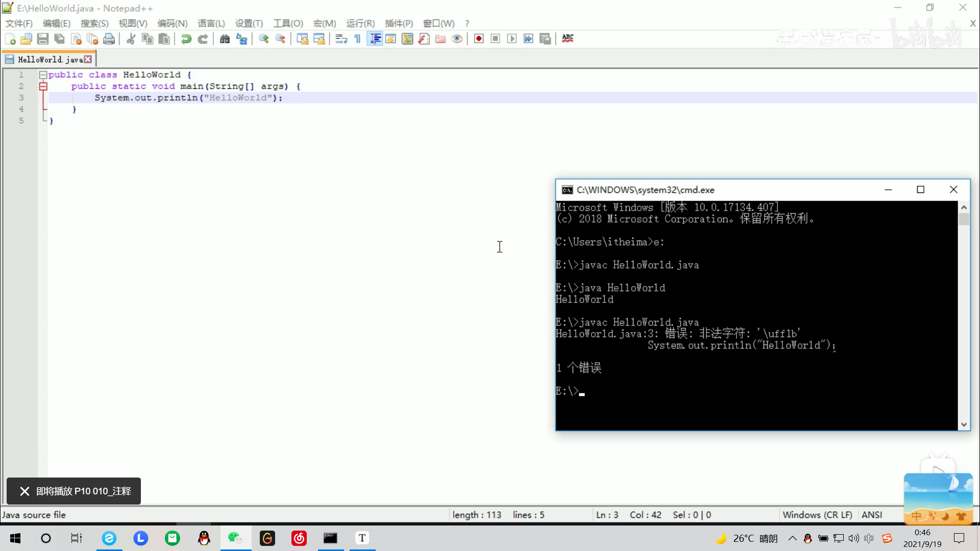980x551 pixels.
Task: Click the Save recorded macro icon
Action: click(x=545, y=39)
